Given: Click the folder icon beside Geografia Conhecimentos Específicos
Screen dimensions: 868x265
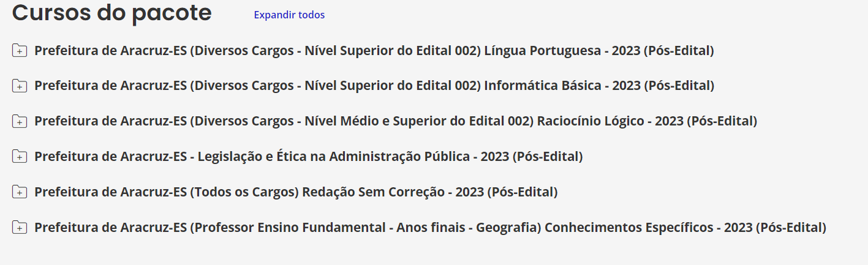Looking at the screenshot, I should click(x=20, y=228).
